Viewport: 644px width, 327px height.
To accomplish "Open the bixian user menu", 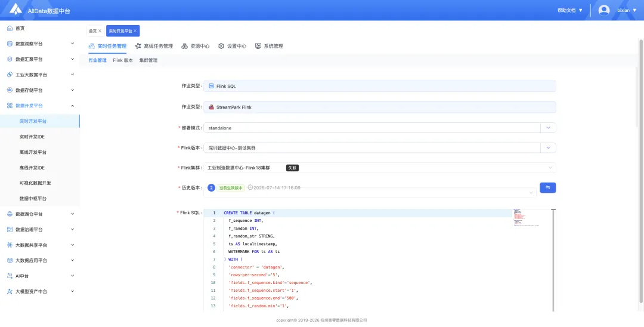I will 627,10.
